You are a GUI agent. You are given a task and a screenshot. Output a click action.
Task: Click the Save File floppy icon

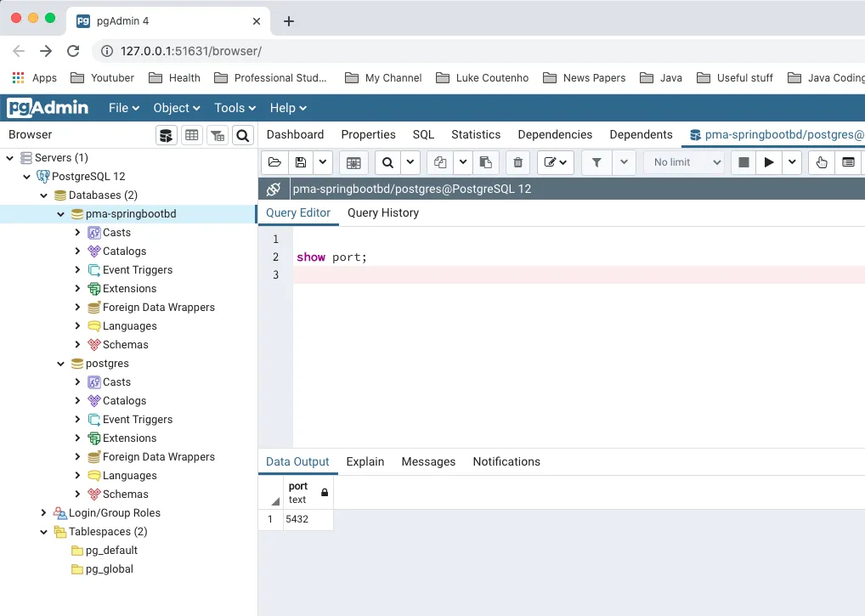(301, 162)
